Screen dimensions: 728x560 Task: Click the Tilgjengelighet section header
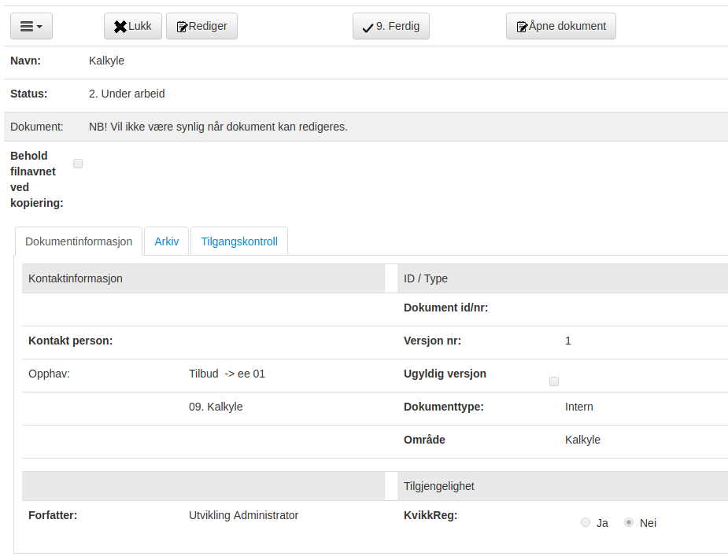click(438, 486)
